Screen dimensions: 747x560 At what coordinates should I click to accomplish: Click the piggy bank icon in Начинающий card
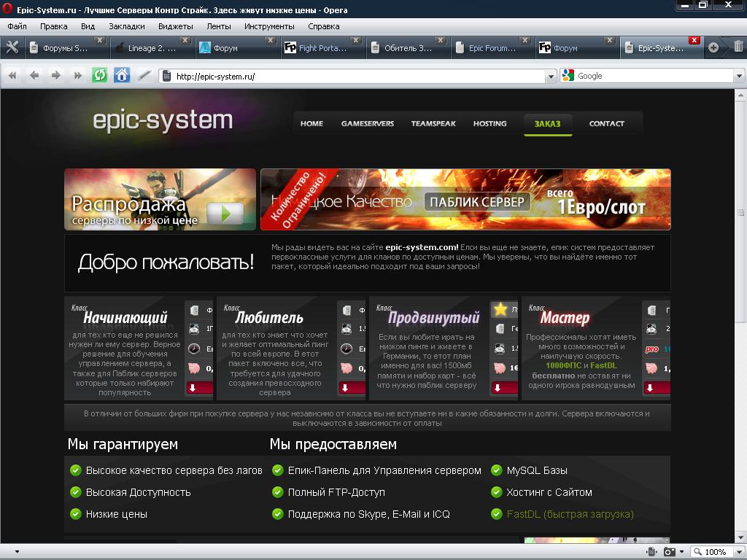click(x=194, y=368)
